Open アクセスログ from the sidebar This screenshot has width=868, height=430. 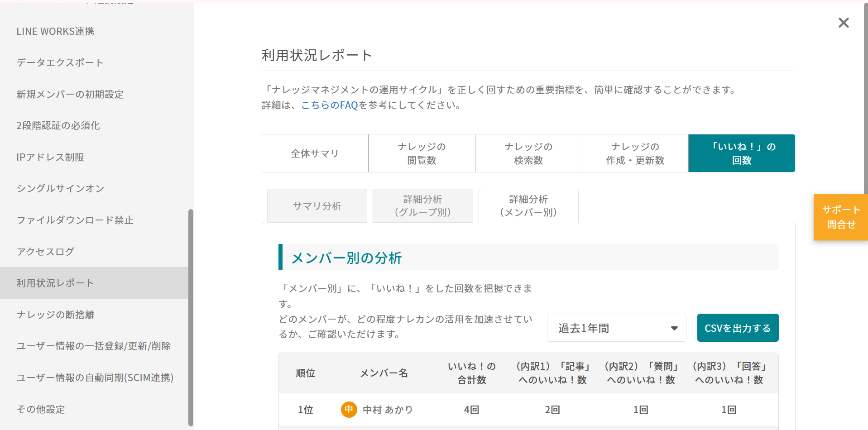pos(45,252)
